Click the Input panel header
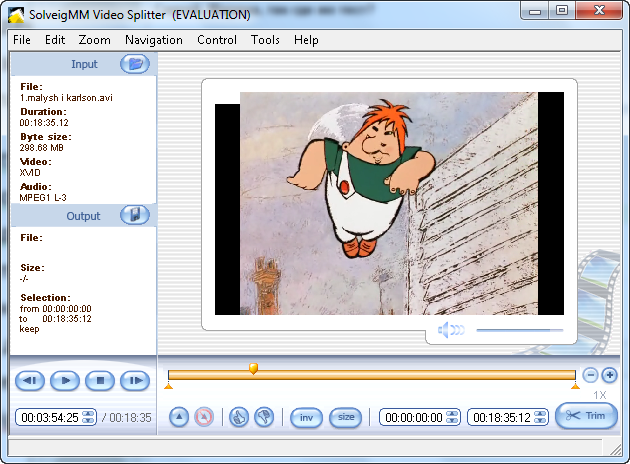The height and width of the screenshot is (464, 630). tap(84, 64)
